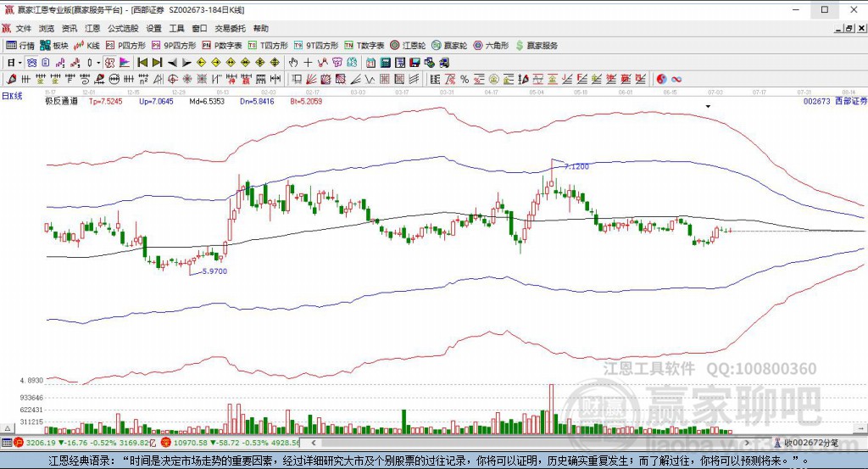
Task: Select the hand pan tool
Action: [x=292, y=63]
